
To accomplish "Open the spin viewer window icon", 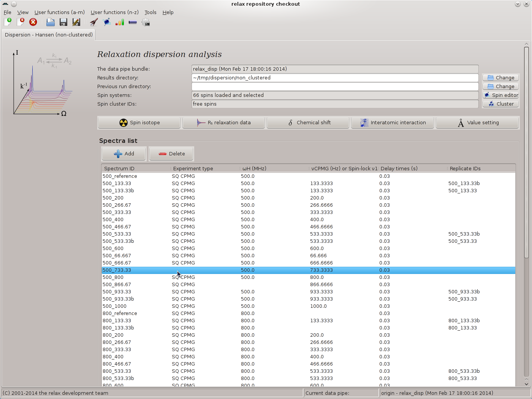I will point(107,22).
